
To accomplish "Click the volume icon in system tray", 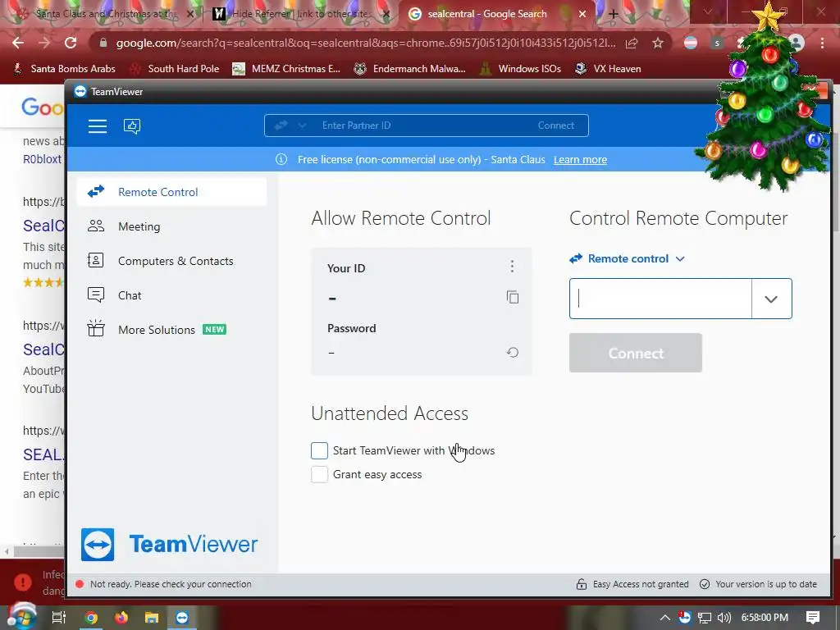I will pyautogui.click(x=724, y=618).
